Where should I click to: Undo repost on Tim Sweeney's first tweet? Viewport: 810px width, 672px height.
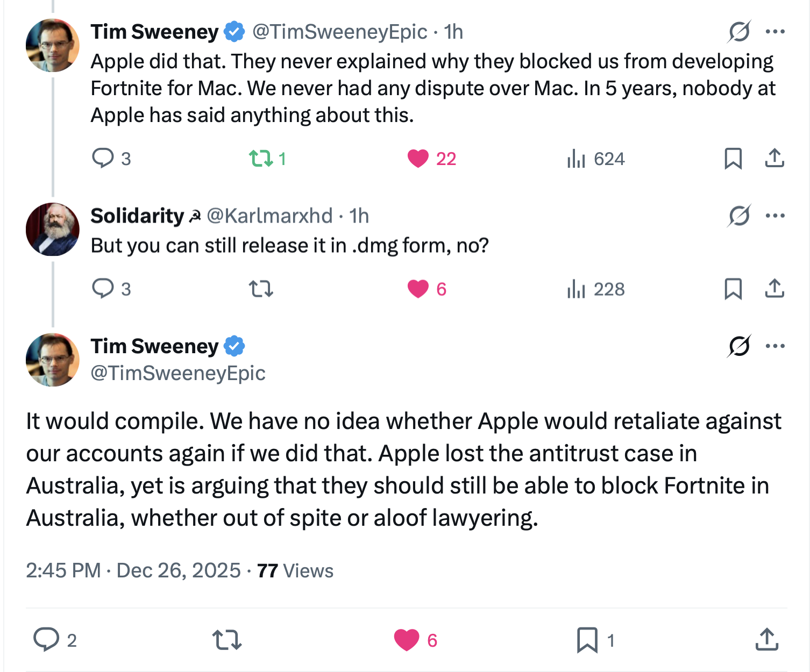click(x=261, y=159)
